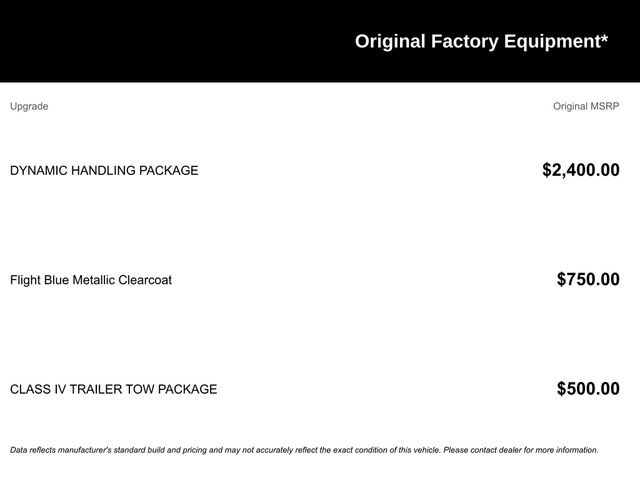Screen dimensions: 640x480
Task: Choose the CLASS IV TRAILER TOW PACKAGE label
Action: click(x=113, y=389)
